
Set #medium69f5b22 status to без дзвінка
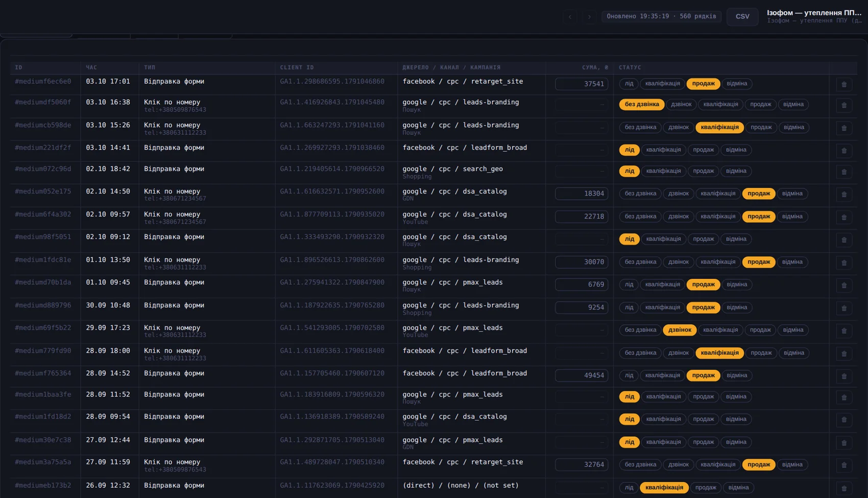(x=640, y=330)
